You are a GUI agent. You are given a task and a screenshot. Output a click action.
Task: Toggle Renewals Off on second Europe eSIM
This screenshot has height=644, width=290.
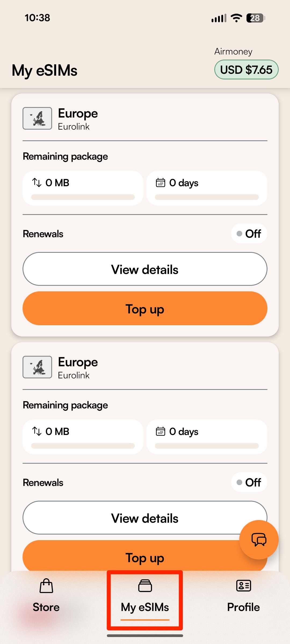click(249, 482)
